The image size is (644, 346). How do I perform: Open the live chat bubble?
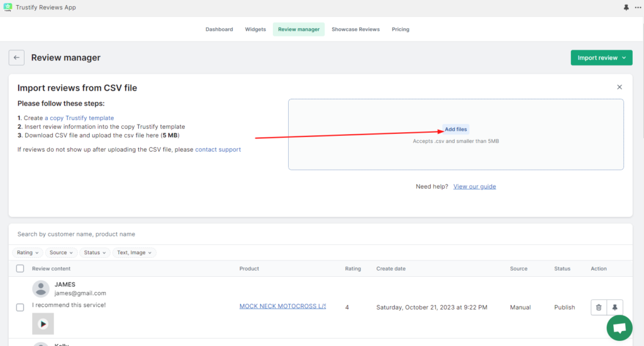pos(619,328)
